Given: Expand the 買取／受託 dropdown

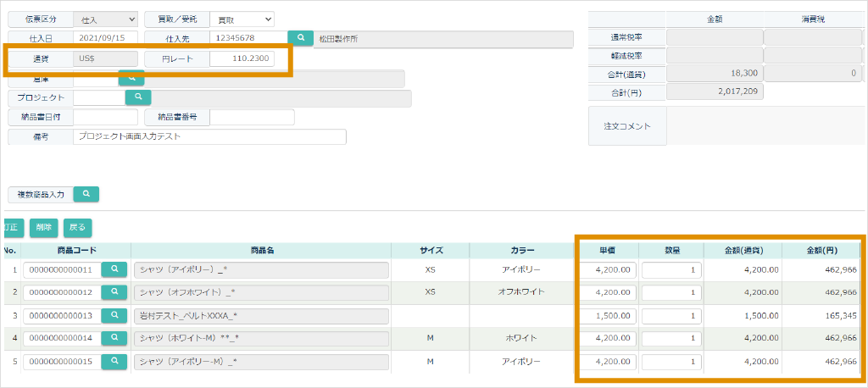Looking at the screenshot, I should [242, 19].
